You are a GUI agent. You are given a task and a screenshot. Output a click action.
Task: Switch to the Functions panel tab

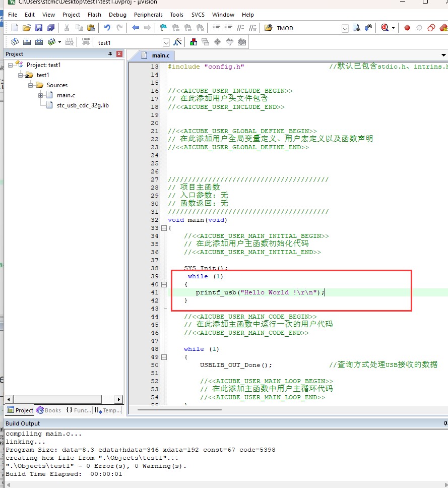tap(79, 410)
